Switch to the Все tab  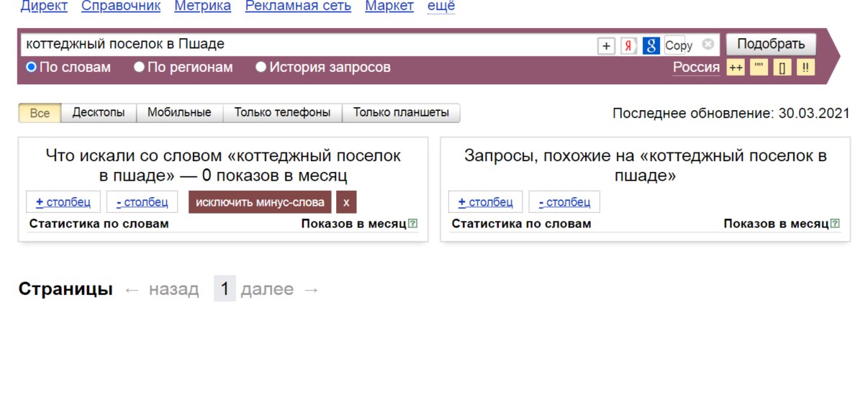(40, 113)
